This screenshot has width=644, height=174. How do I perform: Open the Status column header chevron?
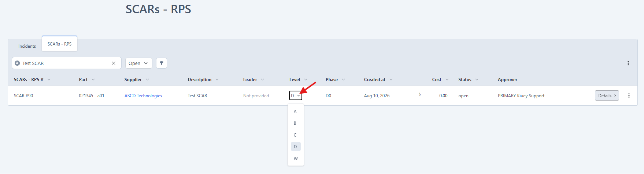pyautogui.click(x=477, y=80)
